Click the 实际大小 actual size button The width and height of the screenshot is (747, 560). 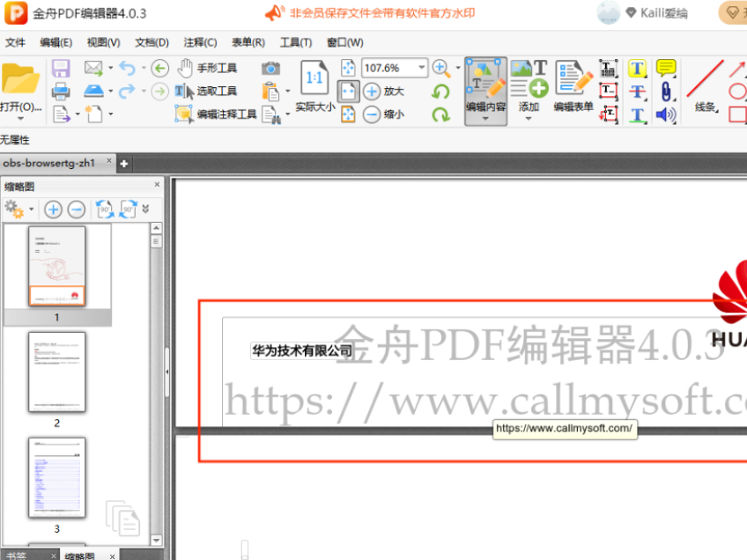[x=314, y=86]
